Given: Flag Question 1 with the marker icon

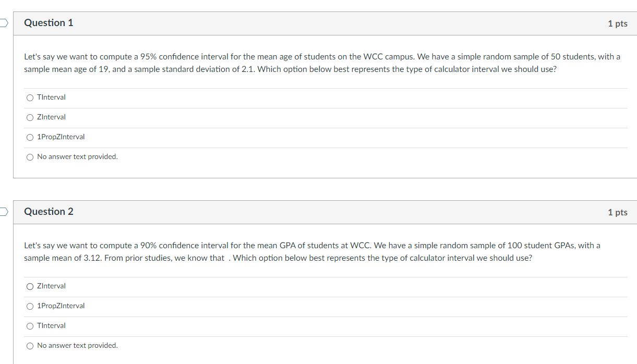Looking at the screenshot, I should coord(4,22).
